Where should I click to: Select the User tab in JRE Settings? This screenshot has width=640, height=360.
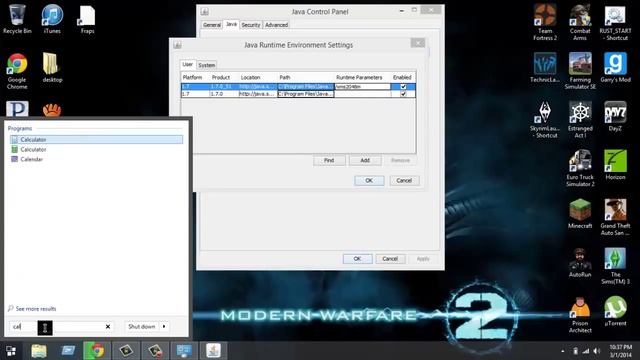tap(187, 64)
